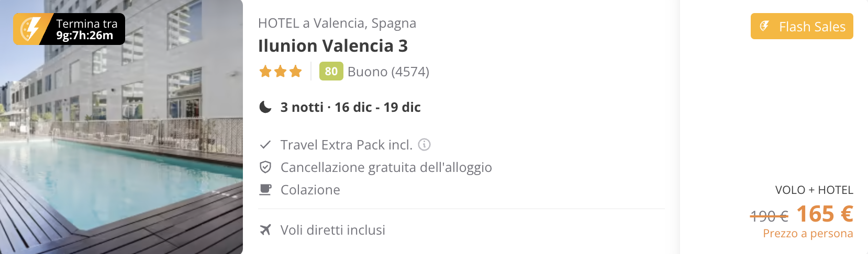Viewport: 868px width, 254px height.
Task: Click the Voli diretti inclusi label
Action: coord(333,230)
